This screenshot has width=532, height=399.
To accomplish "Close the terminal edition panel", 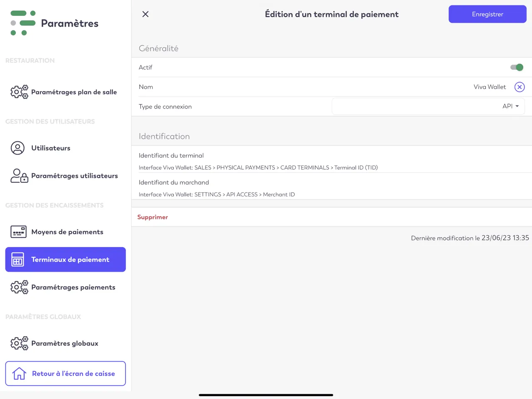I will click(145, 14).
